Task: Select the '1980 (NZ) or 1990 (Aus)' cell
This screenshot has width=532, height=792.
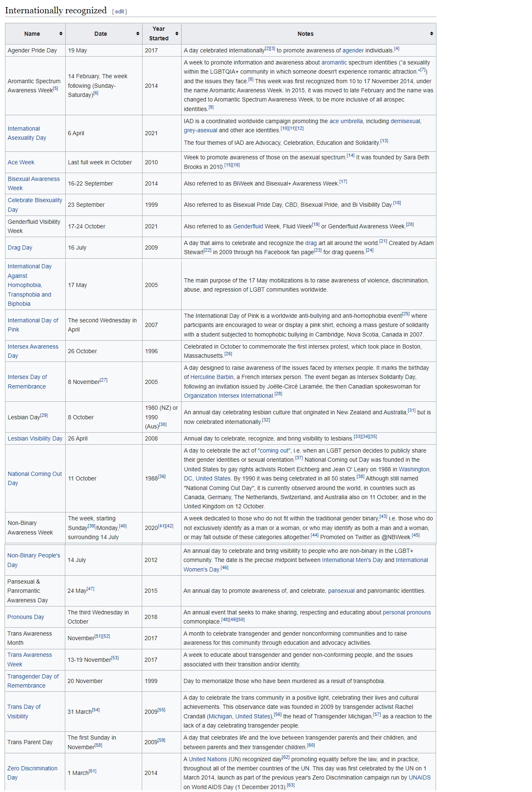Action: click(x=162, y=417)
